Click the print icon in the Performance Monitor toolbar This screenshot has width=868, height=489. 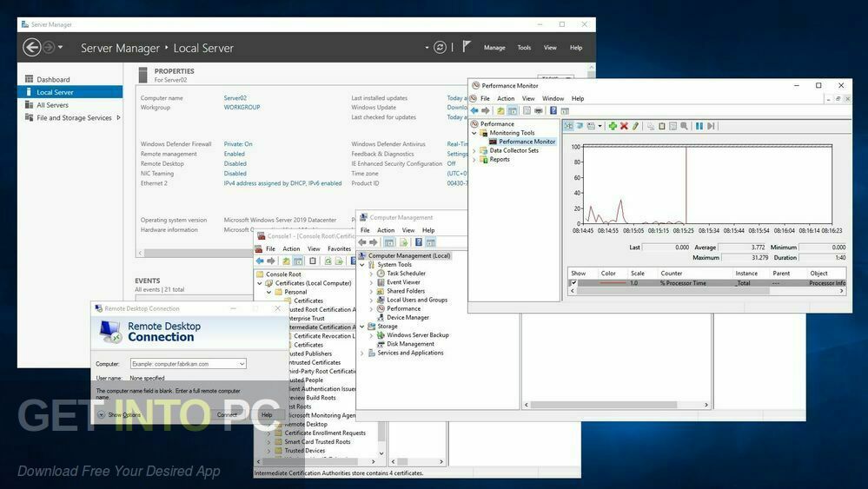(x=538, y=110)
